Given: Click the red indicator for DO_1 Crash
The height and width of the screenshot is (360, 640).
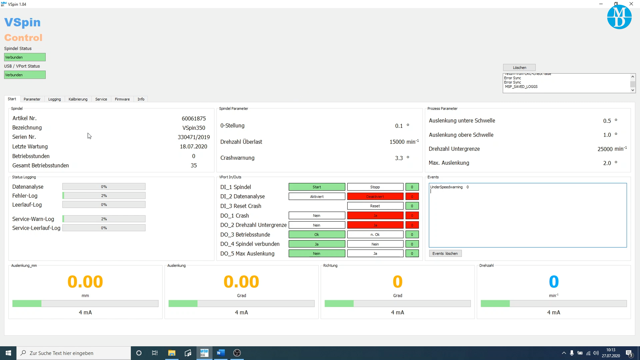Looking at the screenshot, I should 412,216.
